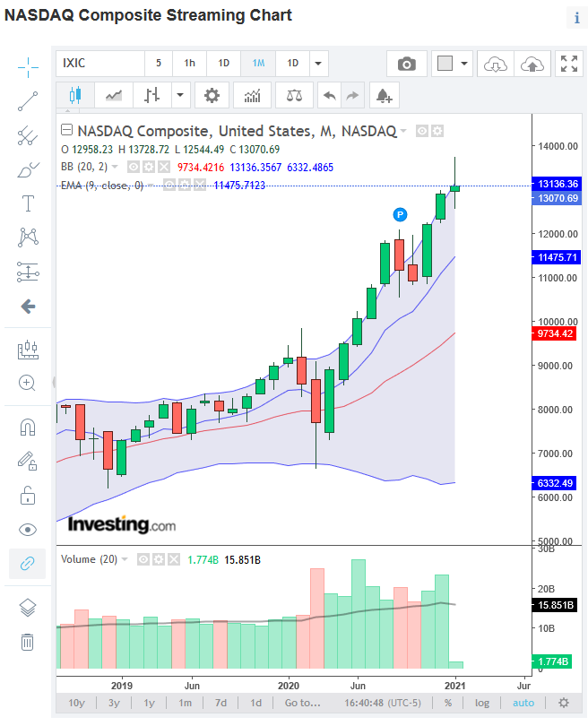Viewport: 588px width, 726px height.
Task: Switch to the 1h timeframe
Action: [x=189, y=64]
